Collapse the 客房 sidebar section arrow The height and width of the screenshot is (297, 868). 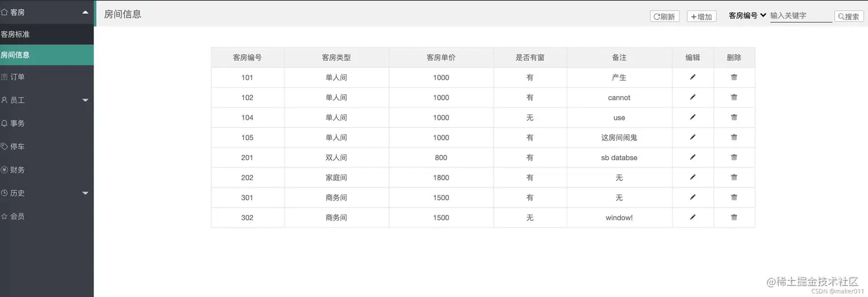click(x=85, y=12)
